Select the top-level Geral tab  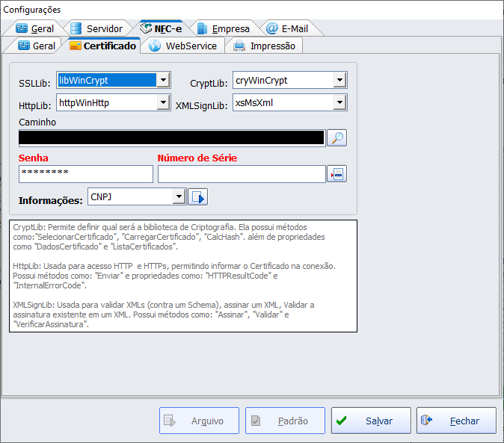point(34,28)
